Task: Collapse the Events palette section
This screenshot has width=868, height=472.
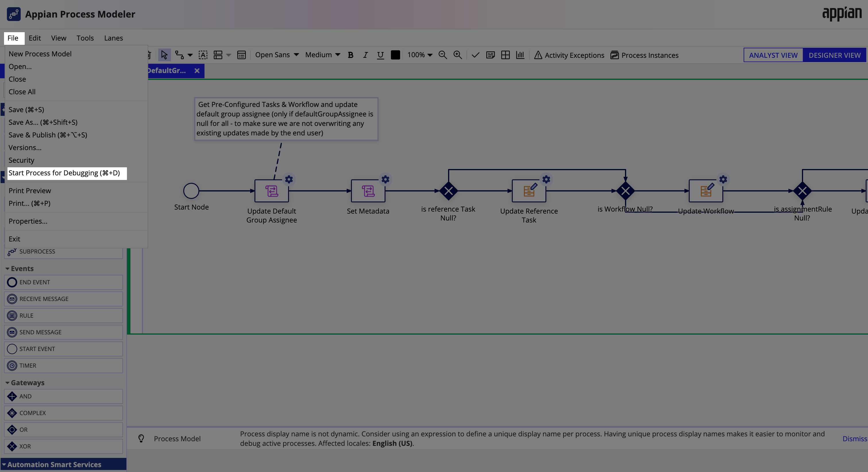Action: tap(7, 269)
